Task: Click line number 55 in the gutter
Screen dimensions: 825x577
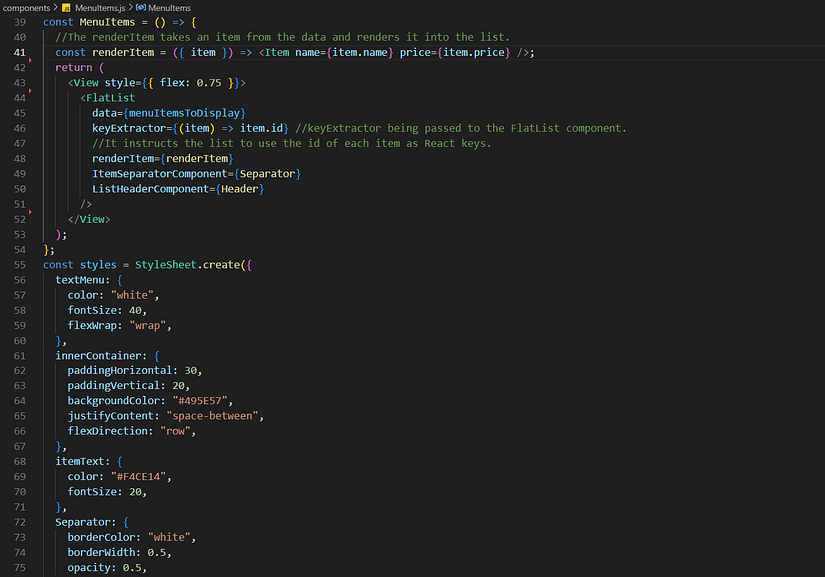Action: (20, 265)
